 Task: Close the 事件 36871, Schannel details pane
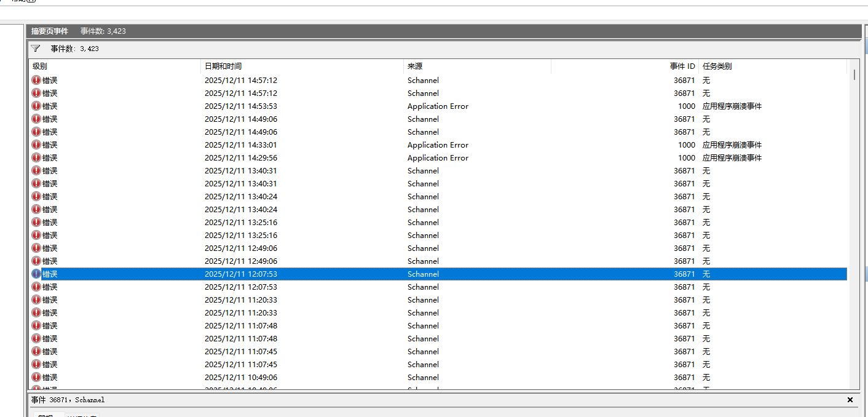tap(850, 400)
